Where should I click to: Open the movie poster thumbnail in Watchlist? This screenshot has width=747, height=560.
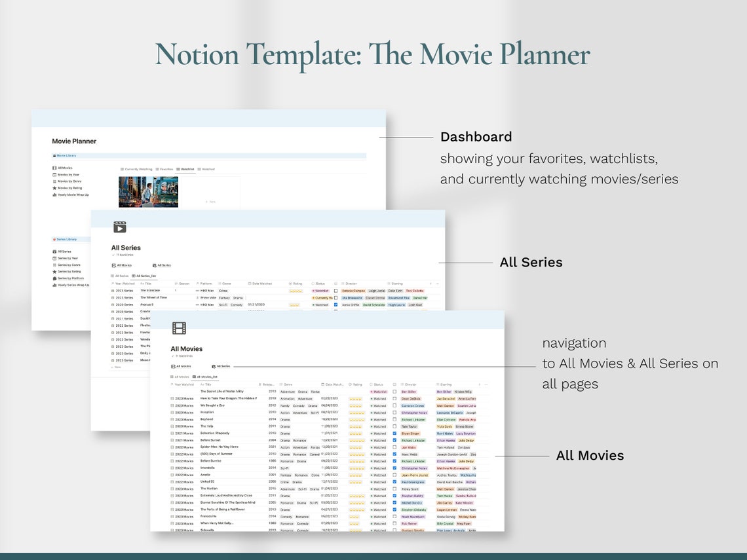[149, 191]
